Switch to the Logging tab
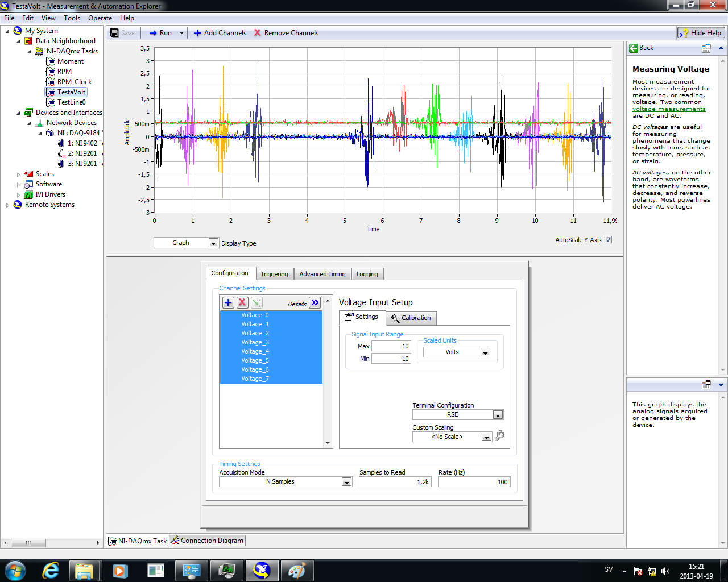 367,274
